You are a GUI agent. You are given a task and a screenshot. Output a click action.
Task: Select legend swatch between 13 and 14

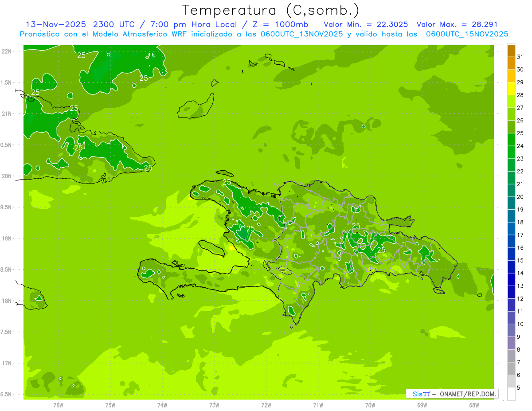pyautogui.click(x=511, y=279)
